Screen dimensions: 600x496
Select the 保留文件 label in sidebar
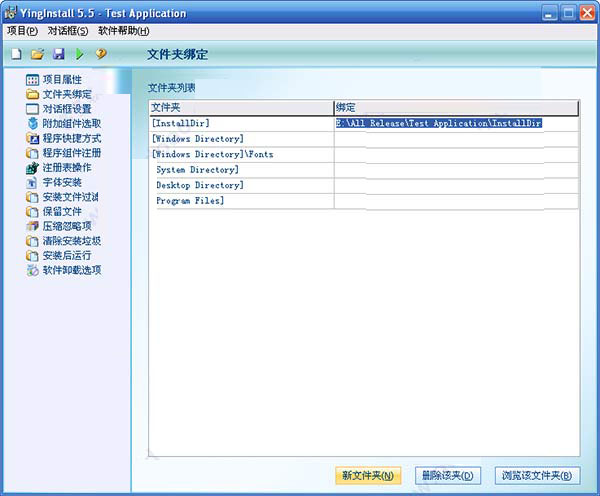coord(62,212)
